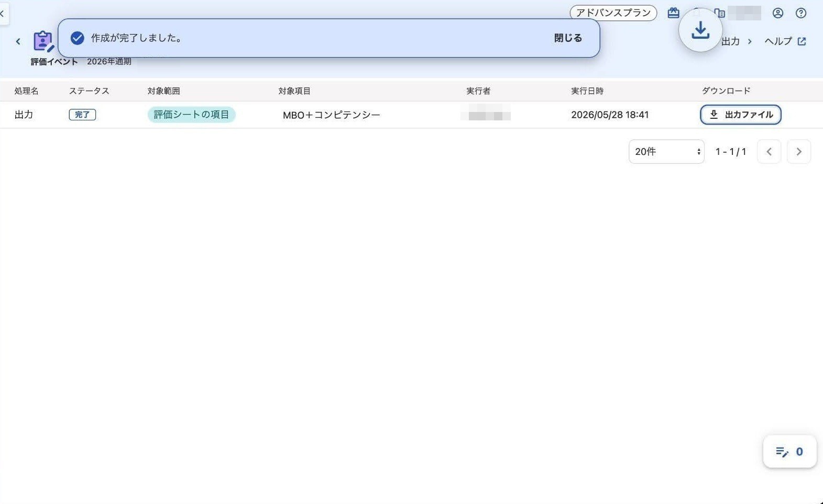
Task: Open the ヘルプ external help link
Action: [x=785, y=41]
